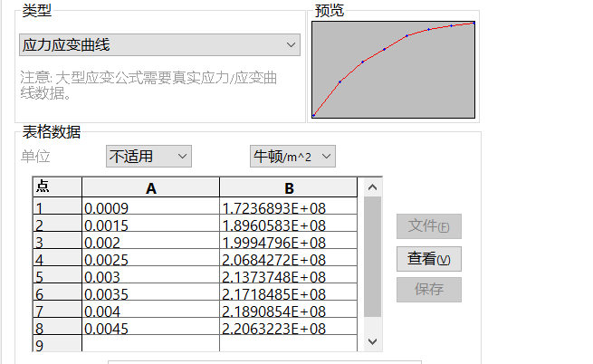This screenshot has width=593, height=364.
Task: Click the 查看 button
Action: click(428, 259)
